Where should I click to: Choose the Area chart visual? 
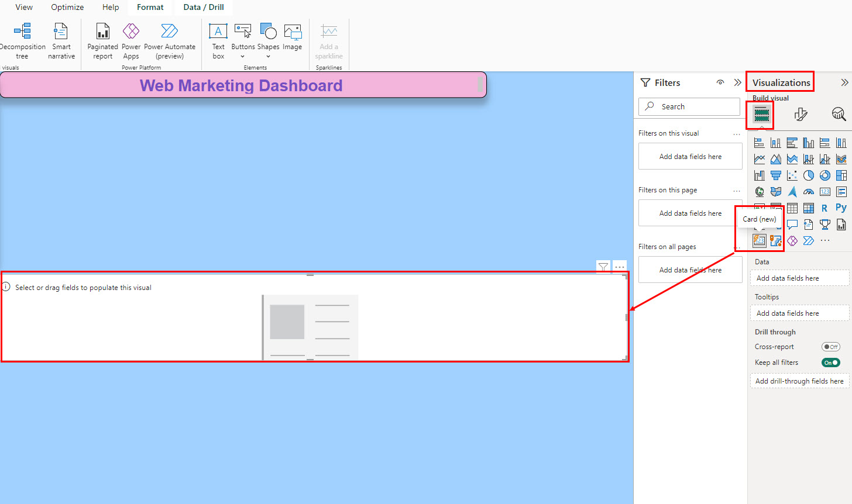776,159
